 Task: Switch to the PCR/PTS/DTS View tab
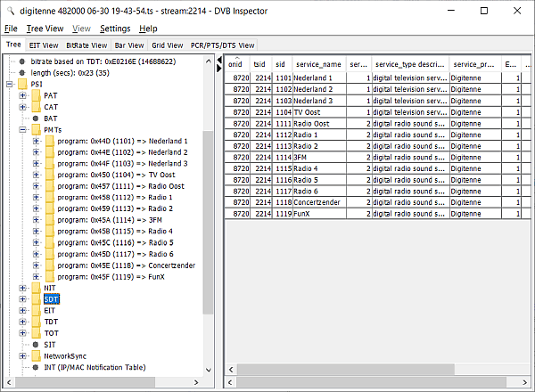point(222,45)
